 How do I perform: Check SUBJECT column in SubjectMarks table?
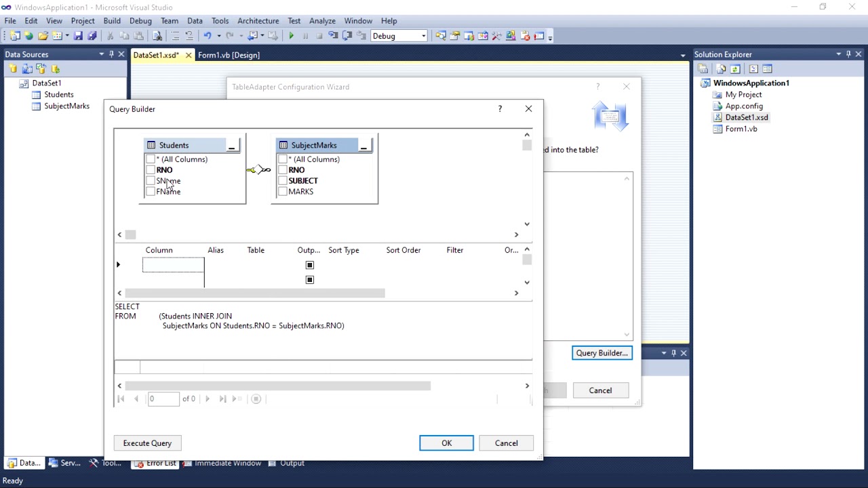coord(283,181)
